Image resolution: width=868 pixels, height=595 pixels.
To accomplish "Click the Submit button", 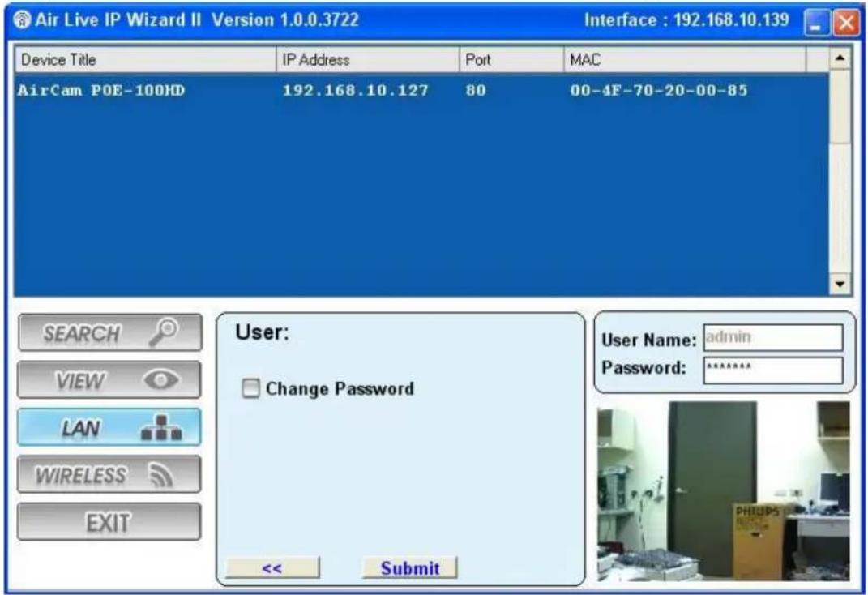I will click(x=409, y=568).
